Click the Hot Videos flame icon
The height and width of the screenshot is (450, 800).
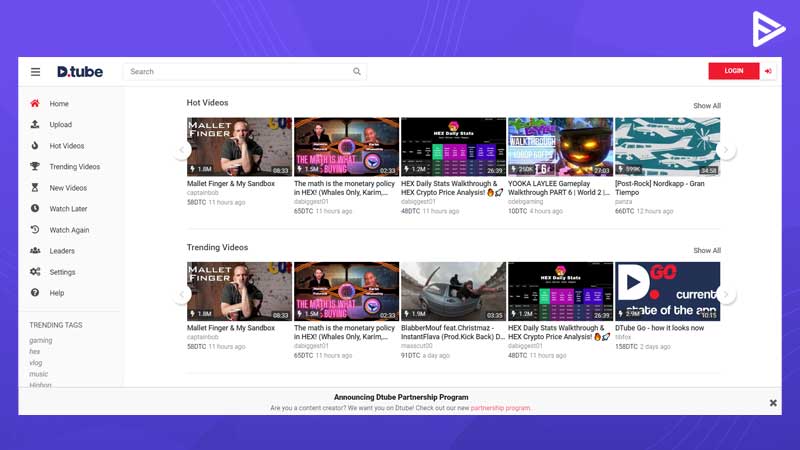coord(35,145)
